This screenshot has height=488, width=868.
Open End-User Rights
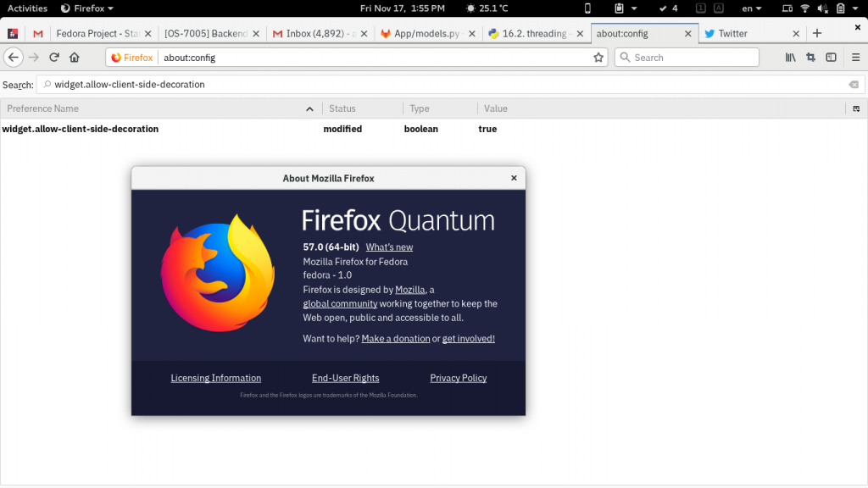[x=346, y=378]
